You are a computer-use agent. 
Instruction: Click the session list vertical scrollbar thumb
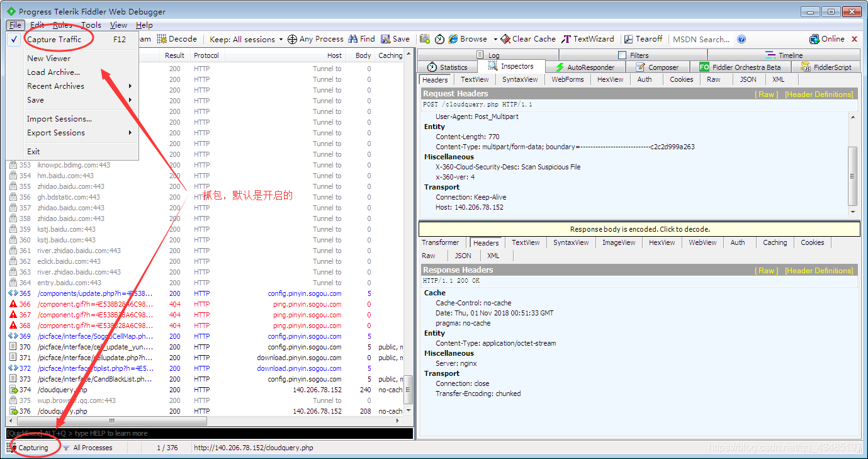(409, 391)
